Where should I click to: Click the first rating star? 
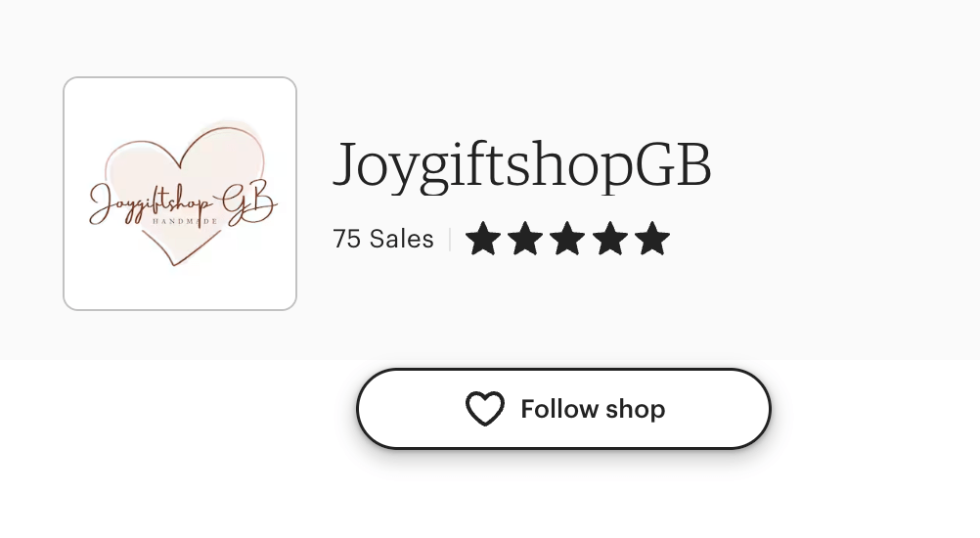(483, 239)
